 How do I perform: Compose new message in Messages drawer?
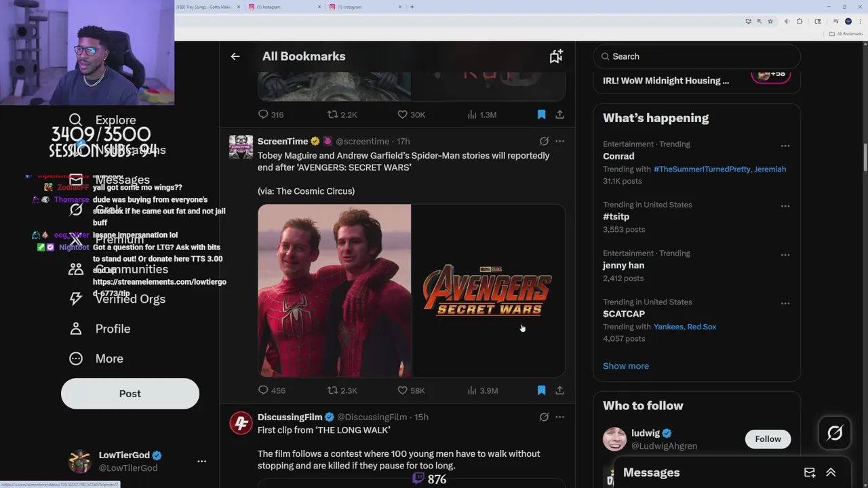(810, 472)
